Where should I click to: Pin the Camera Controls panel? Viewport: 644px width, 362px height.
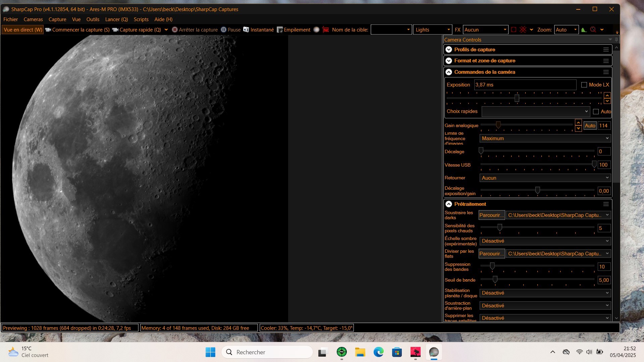[x=616, y=40]
